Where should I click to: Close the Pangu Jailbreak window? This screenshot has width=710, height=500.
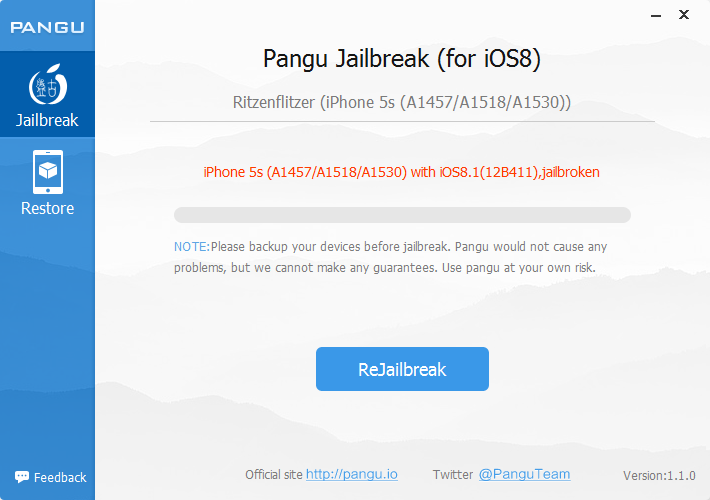pos(684,15)
